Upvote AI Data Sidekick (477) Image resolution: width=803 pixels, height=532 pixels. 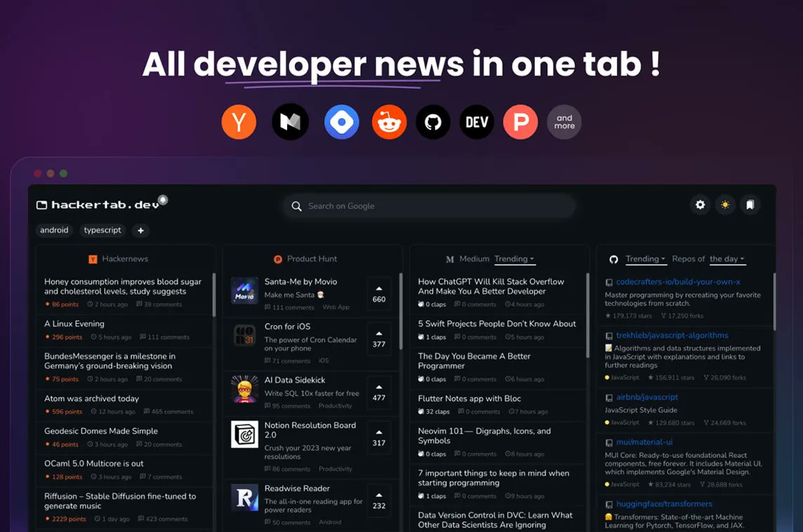[379, 392]
